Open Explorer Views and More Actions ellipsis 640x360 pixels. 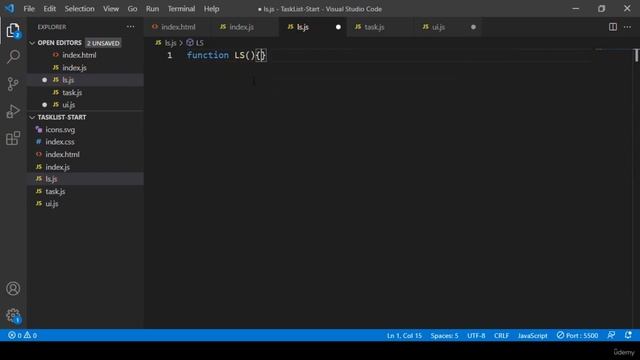[130, 27]
